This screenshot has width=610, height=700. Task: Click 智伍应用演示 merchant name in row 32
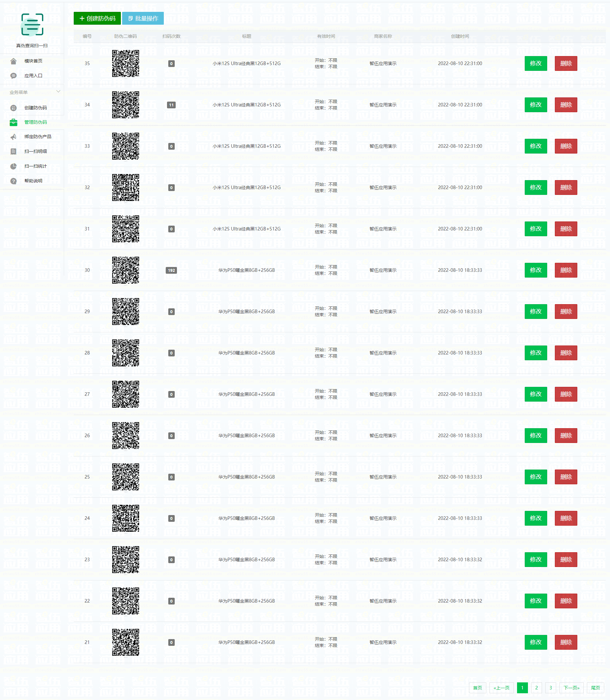click(383, 188)
